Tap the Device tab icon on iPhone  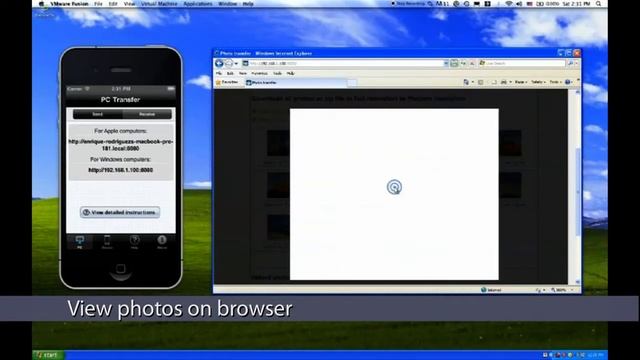[x=107, y=242]
